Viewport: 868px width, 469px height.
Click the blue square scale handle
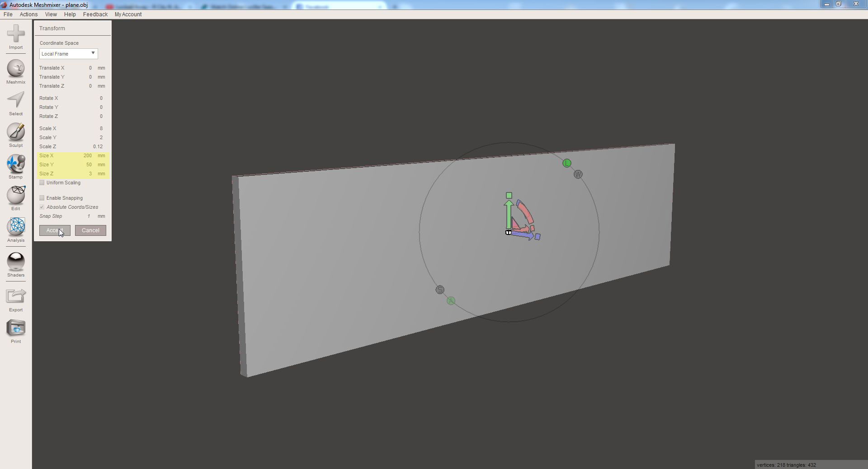coord(538,237)
